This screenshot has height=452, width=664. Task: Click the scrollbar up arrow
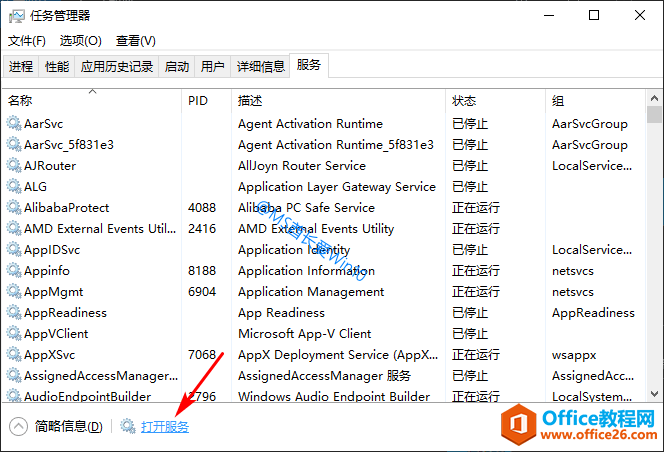(x=654, y=98)
